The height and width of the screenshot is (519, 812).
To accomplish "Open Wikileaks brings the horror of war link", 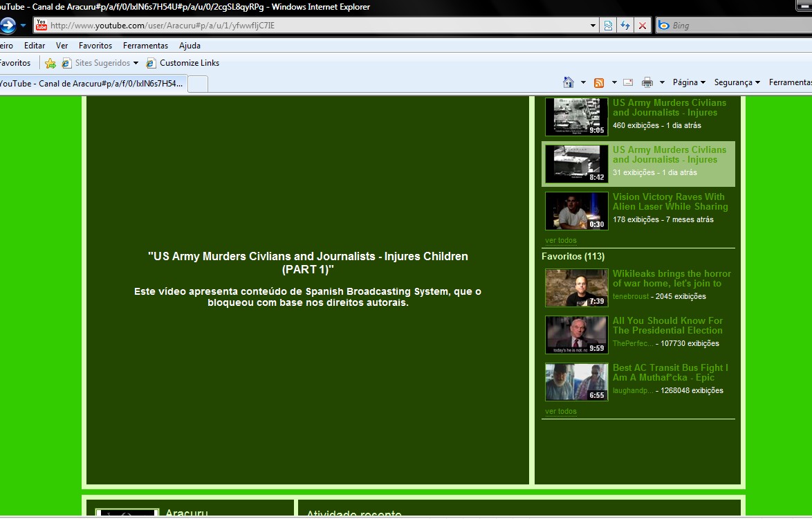I will tap(672, 279).
